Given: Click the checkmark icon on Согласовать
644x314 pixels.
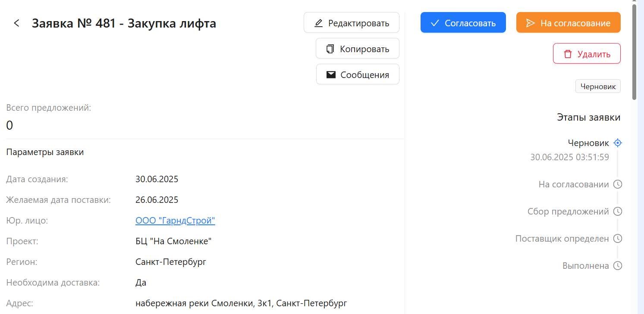Looking at the screenshot, I should pos(435,23).
